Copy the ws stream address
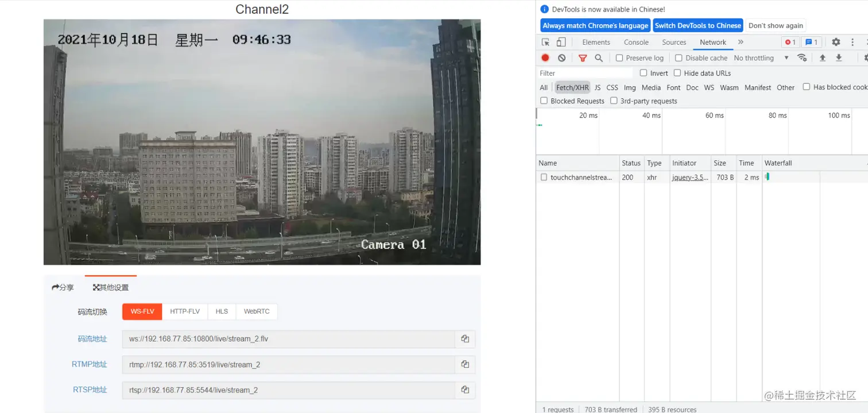The height and width of the screenshot is (413, 868). pos(465,339)
